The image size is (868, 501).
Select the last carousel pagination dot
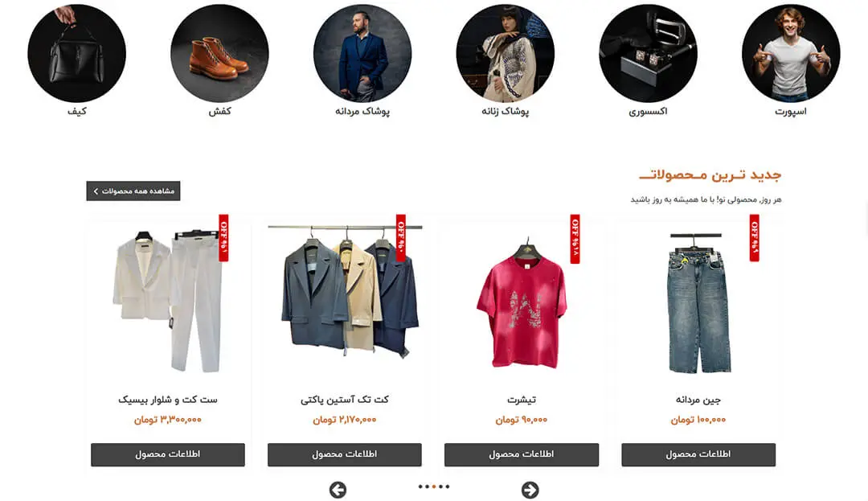point(448,487)
